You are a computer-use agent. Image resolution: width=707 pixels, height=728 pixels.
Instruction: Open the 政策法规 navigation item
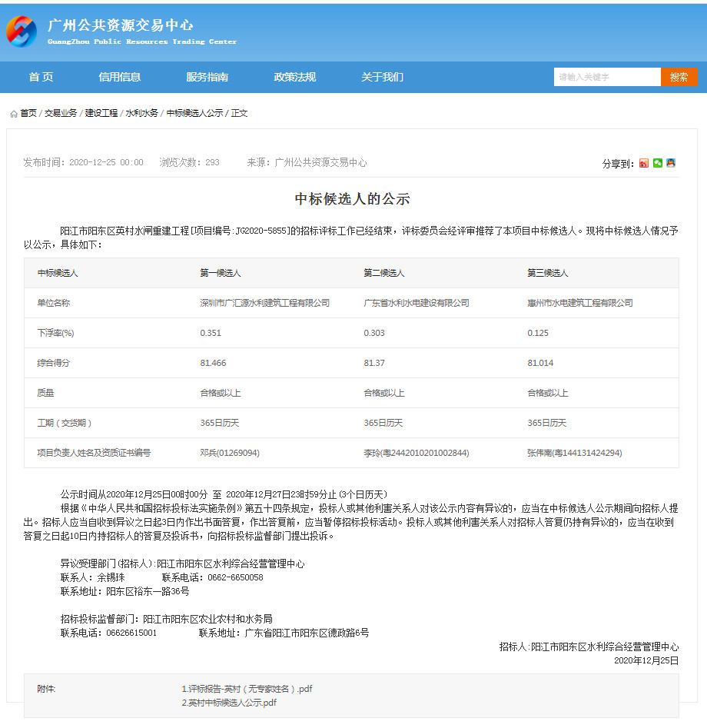(294, 77)
